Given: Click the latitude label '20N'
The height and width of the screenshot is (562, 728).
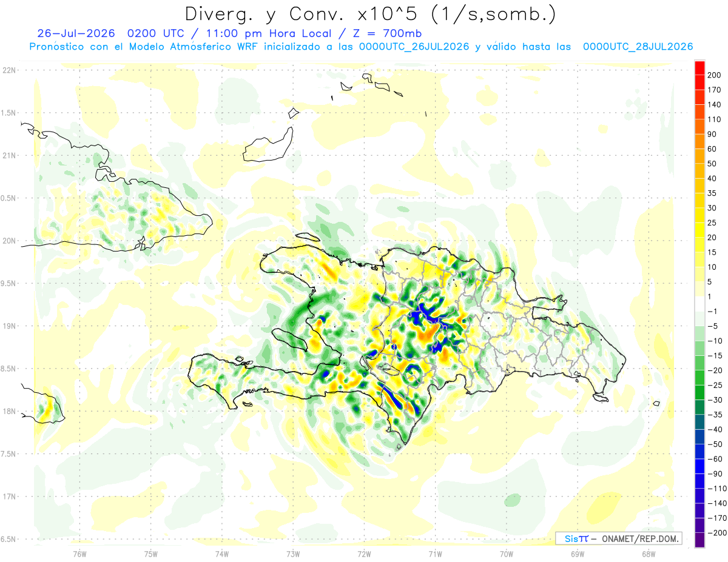Looking at the screenshot, I should 9,241.
